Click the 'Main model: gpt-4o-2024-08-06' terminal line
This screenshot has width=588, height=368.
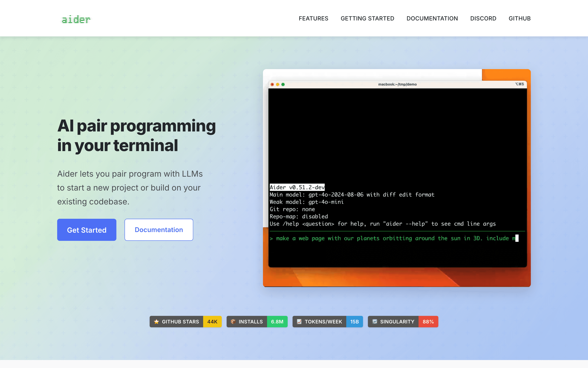coord(352,194)
